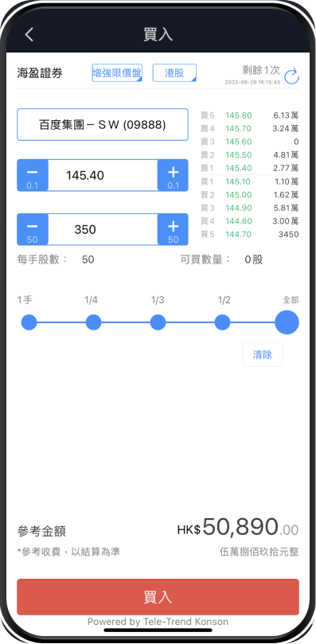
Task: Select the 1/4 quantity dot
Action: (x=93, y=322)
